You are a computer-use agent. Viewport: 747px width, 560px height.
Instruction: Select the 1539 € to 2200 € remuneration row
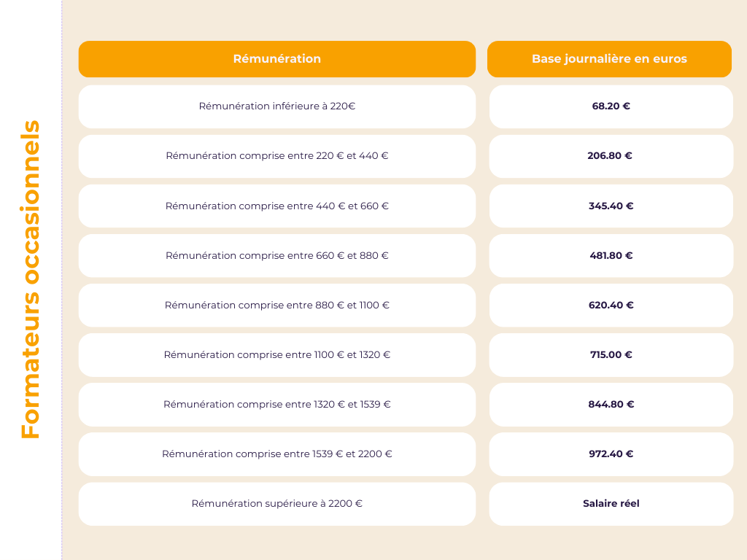tap(277, 454)
